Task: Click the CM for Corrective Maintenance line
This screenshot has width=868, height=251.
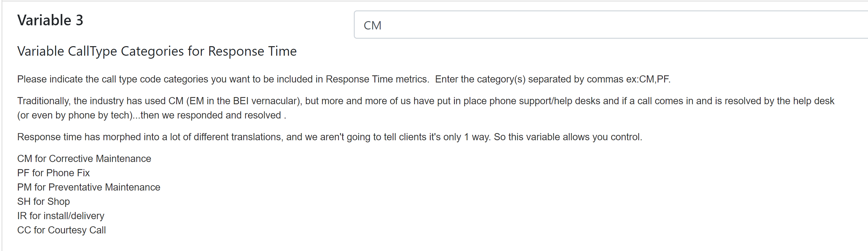Action: 84,158
